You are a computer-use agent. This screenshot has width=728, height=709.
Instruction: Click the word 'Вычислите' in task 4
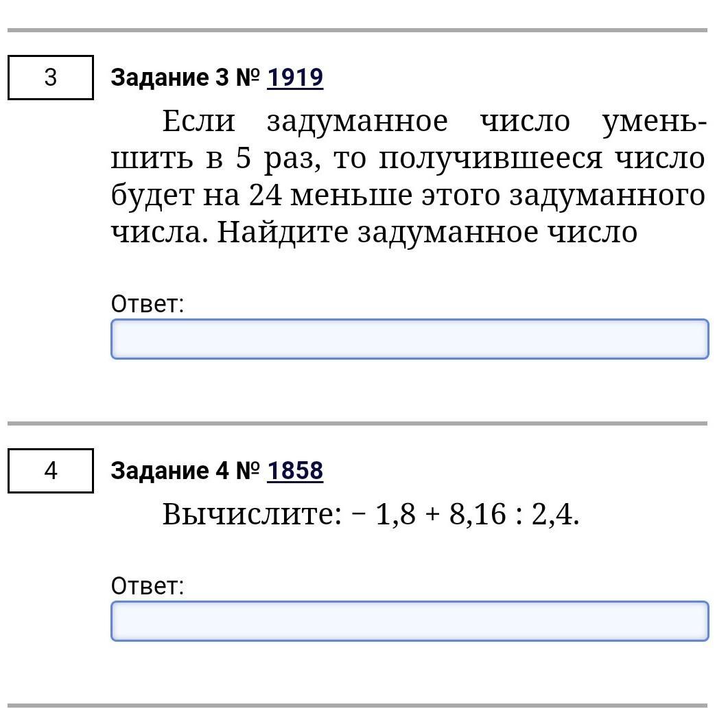click(x=252, y=515)
